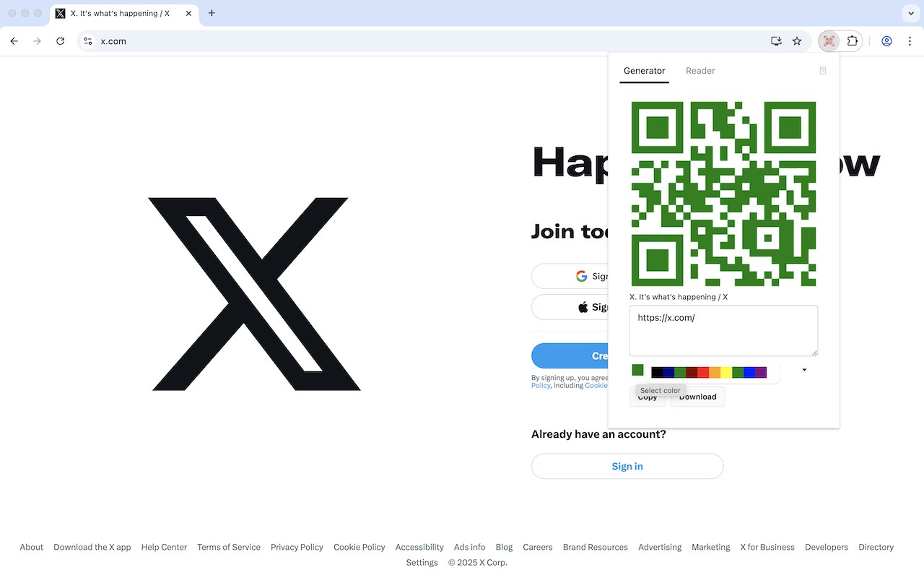The height and width of the screenshot is (578, 924).
Task: Expand the tab search dropdown arrow
Action: [x=910, y=13]
